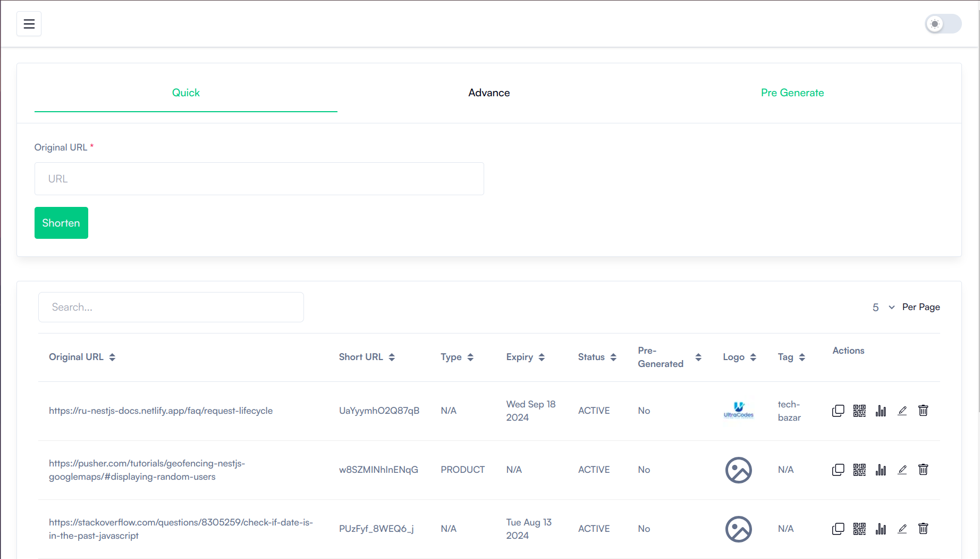Open the Pre Generate tab

coord(792,93)
